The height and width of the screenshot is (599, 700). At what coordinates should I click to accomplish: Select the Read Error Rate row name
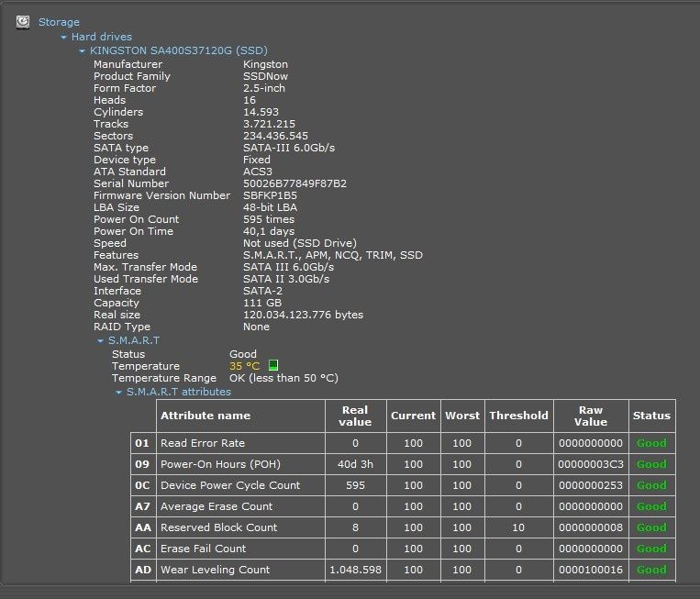click(x=203, y=443)
